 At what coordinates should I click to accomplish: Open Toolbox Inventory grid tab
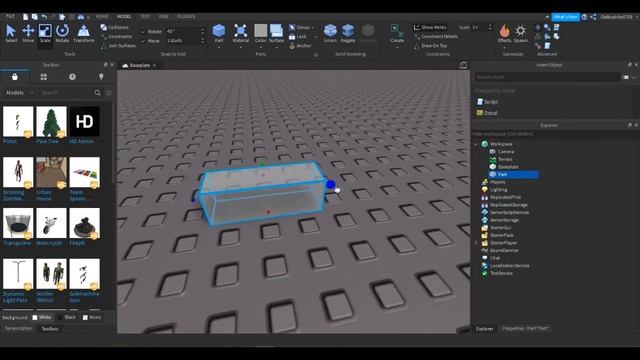(x=44, y=77)
